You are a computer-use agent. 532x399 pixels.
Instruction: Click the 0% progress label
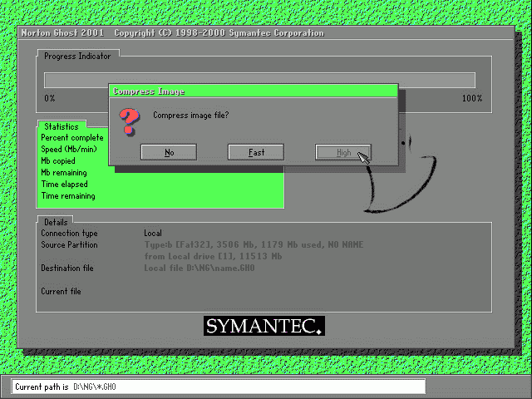pos(50,98)
